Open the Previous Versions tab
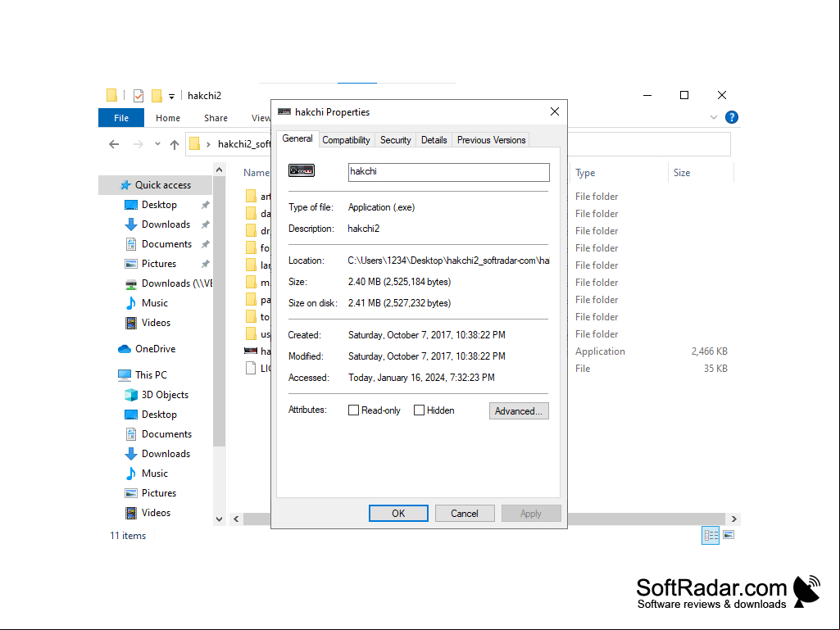The image size is (840, 630). (491, 140)
